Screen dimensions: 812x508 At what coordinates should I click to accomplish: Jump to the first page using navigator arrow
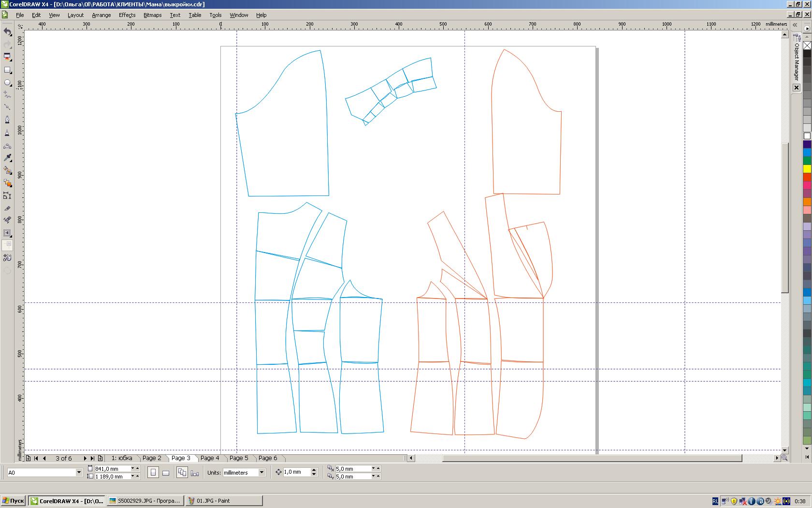(x=36, y=458)
